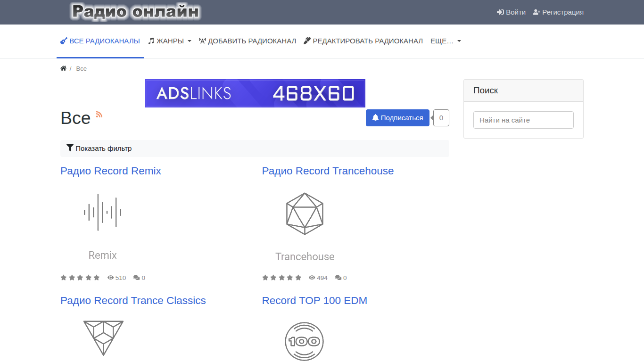Open the TOP 100 EDM logo
The image size is (644, 362).
pos(305,341)
